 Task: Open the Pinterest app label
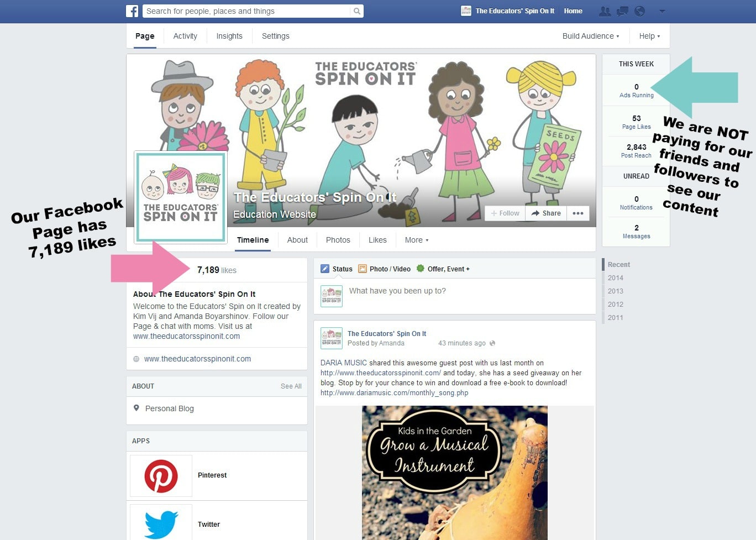point(212,475)
